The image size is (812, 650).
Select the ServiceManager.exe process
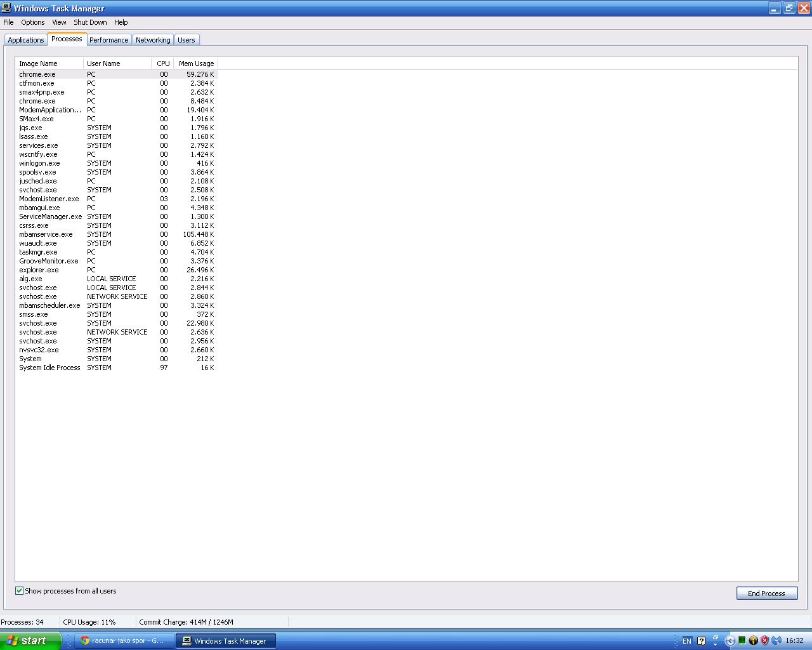point(117,216)
